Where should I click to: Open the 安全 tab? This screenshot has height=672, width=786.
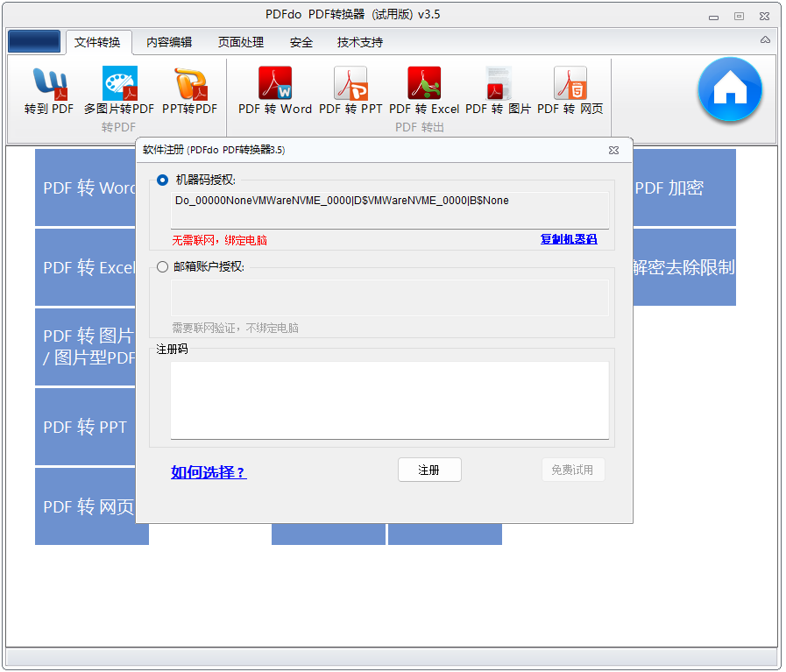point(301,43)
